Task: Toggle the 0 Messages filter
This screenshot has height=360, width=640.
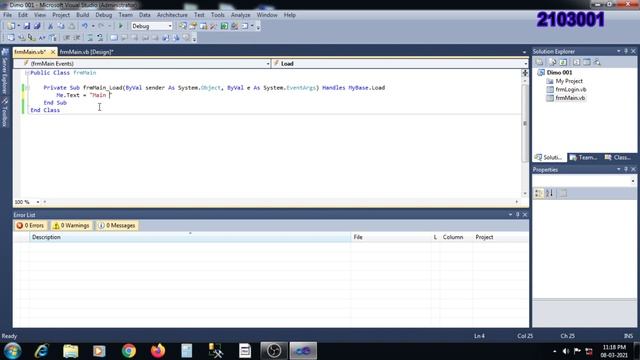Action: coord(117,225)
